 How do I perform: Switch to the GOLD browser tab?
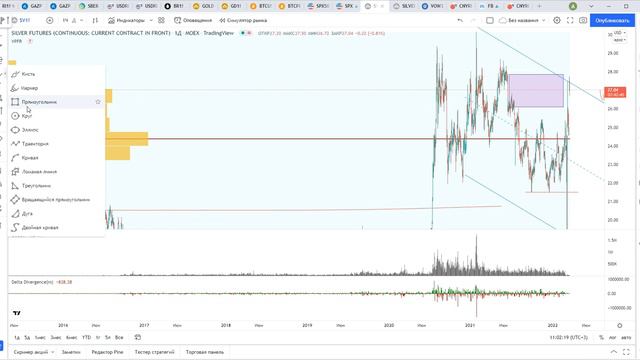click(x=203, y=6)
